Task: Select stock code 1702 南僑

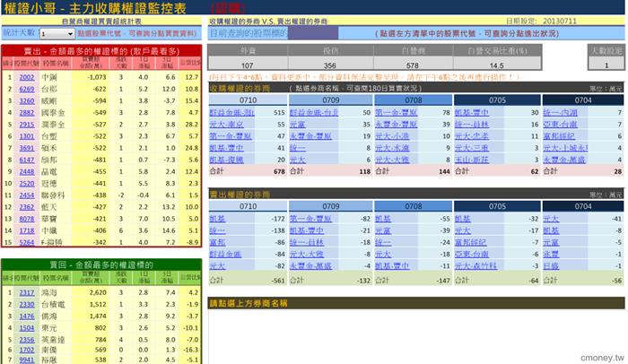Action: pyautogui.click(x=27, y=350)
